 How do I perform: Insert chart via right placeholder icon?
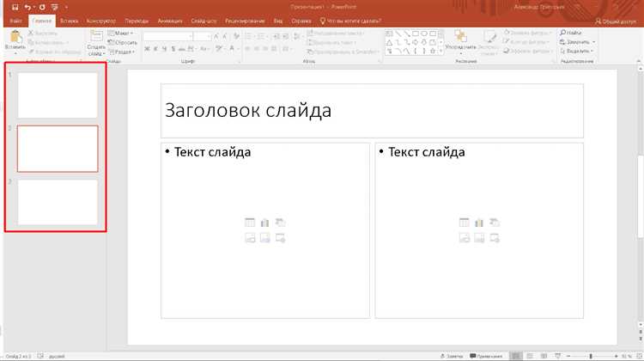478,223
